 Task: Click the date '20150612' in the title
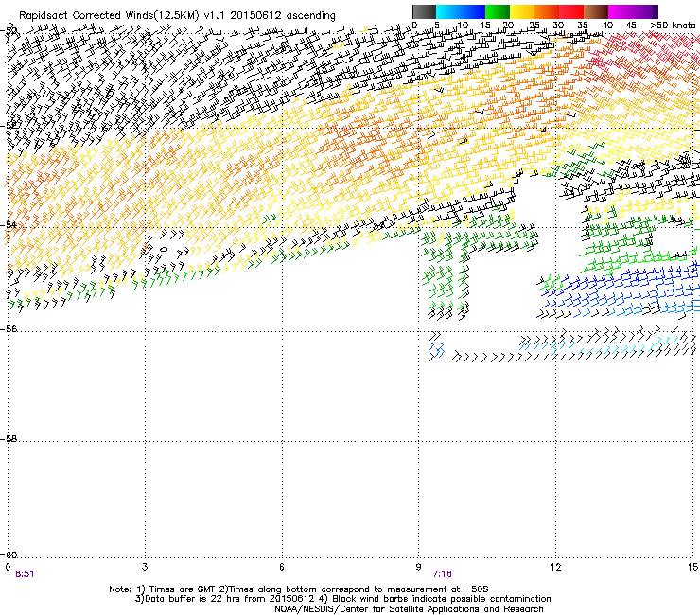255,16
